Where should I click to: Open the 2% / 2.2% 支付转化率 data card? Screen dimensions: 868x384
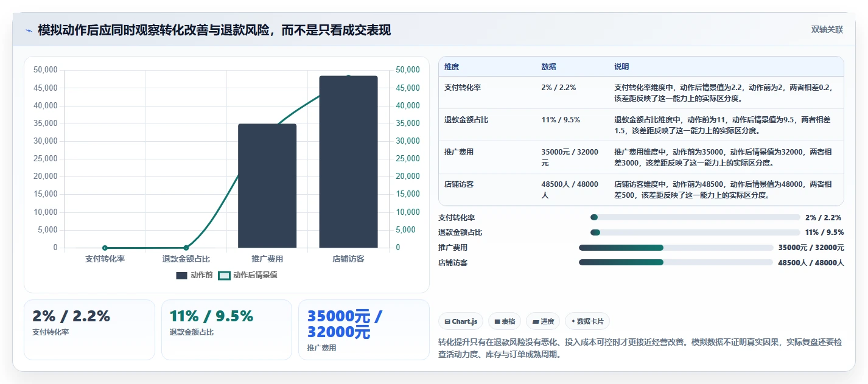click(x=89, y=330)
